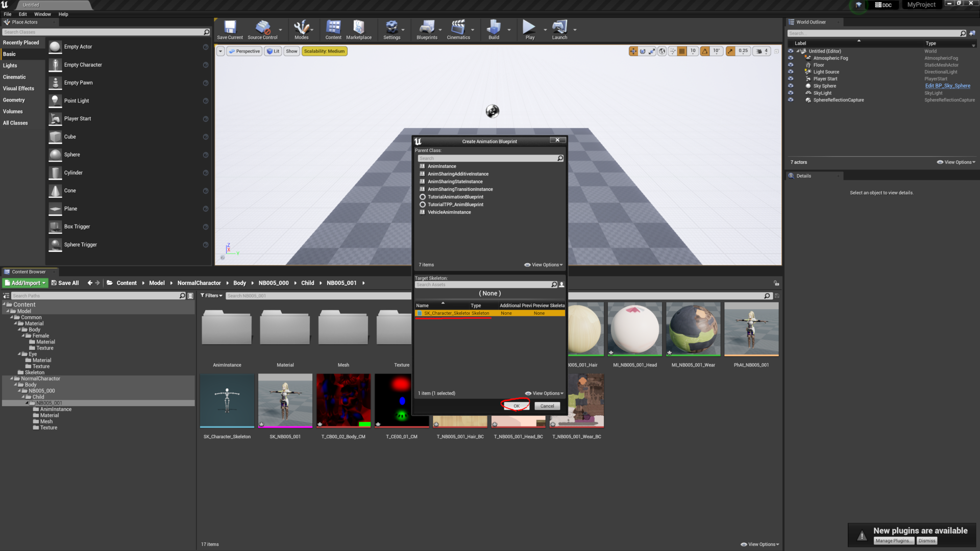Open the Filters dropdown in Content Browser
This screenshot has height=551, width=980.
click(211, 296)
